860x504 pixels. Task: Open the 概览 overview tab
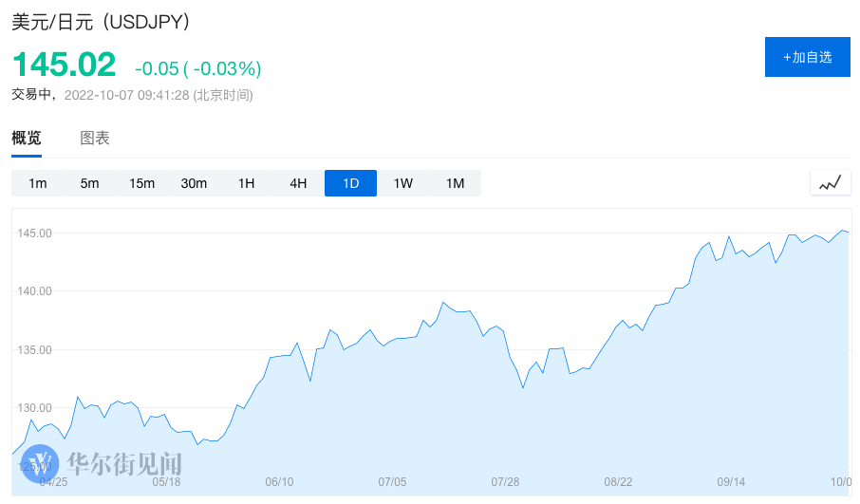tap(27, 139)
